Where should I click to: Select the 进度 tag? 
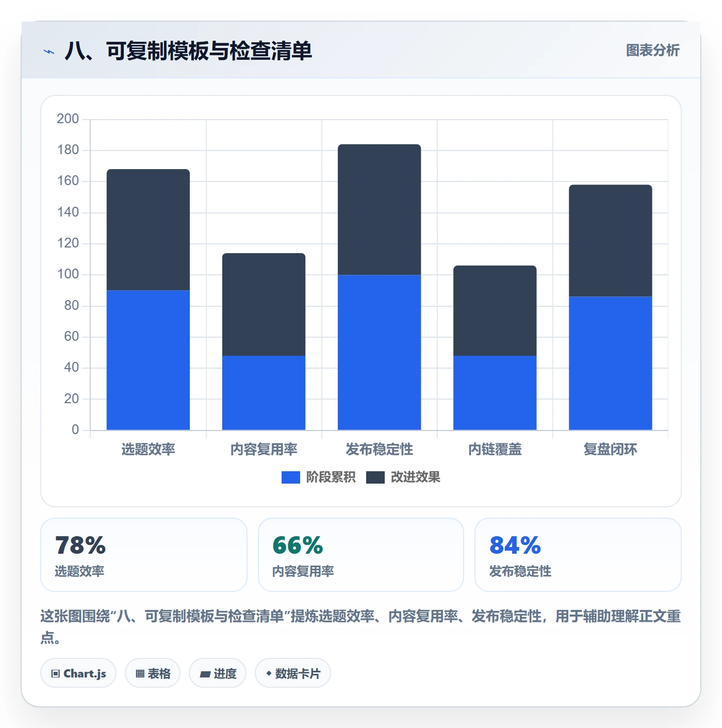(218, 673)
